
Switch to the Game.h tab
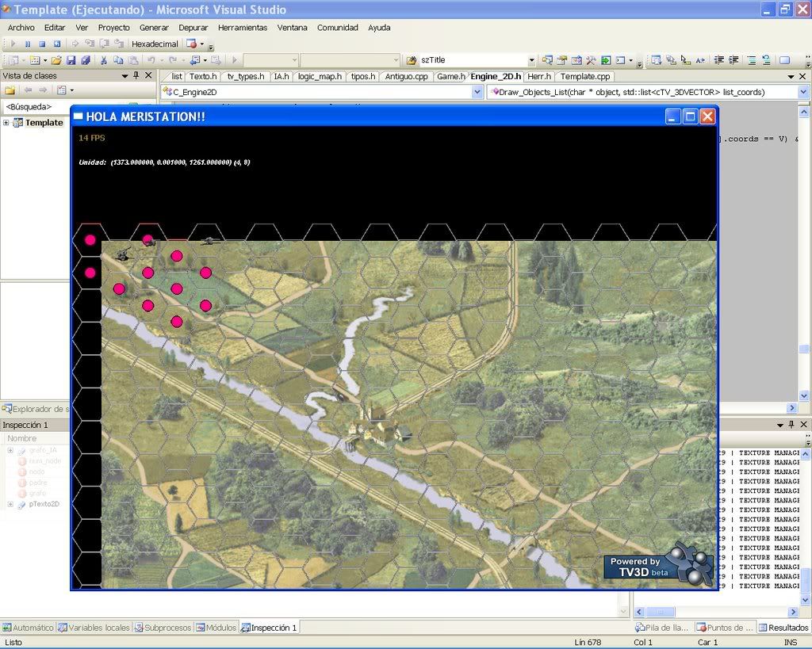(450, 77)
